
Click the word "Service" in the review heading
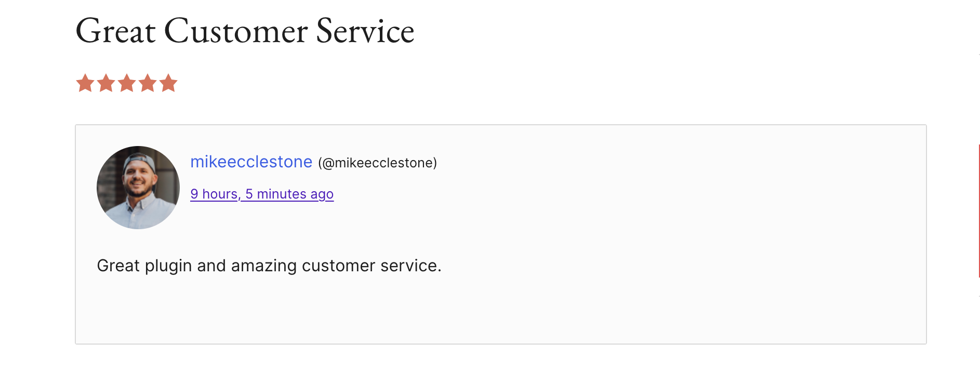pos(365,31)
